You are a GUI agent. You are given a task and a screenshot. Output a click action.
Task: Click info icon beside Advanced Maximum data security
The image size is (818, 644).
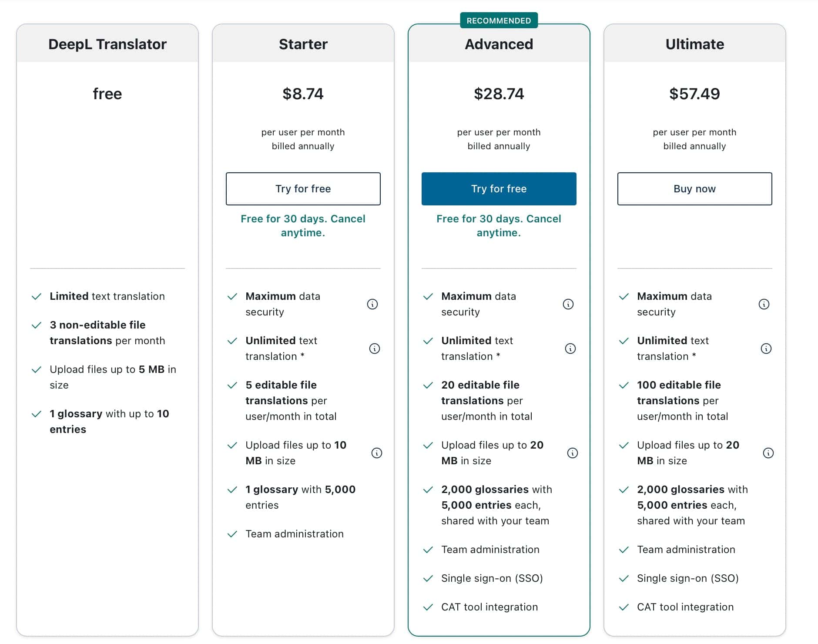[569, 304]
